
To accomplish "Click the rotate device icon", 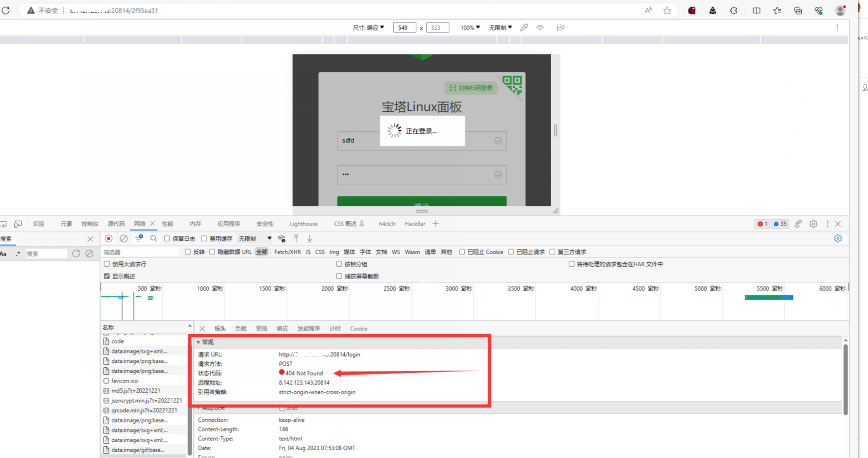I will pyautogui.click(x=561, y=27).
